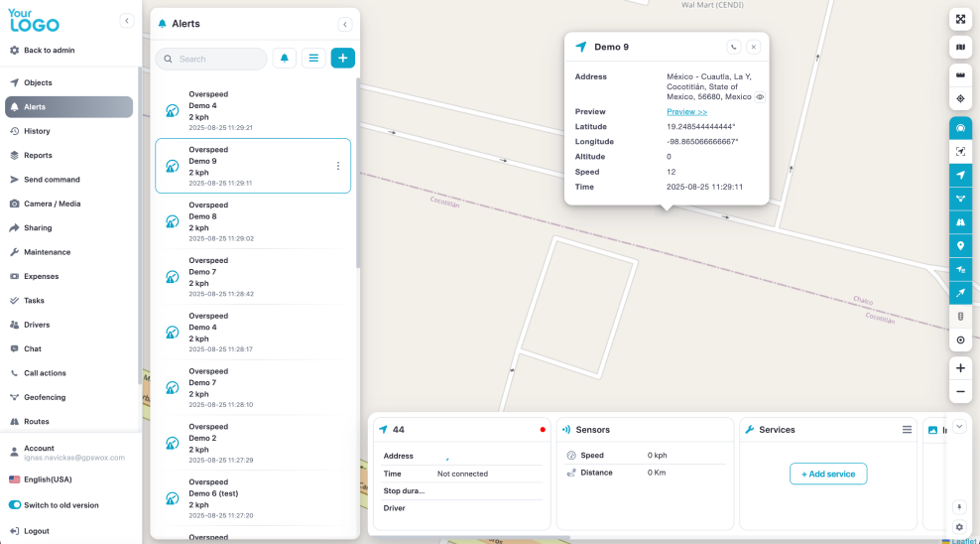Click the map zoom out minus button
This screenshot has height=544, width=980.
[960, 392]
